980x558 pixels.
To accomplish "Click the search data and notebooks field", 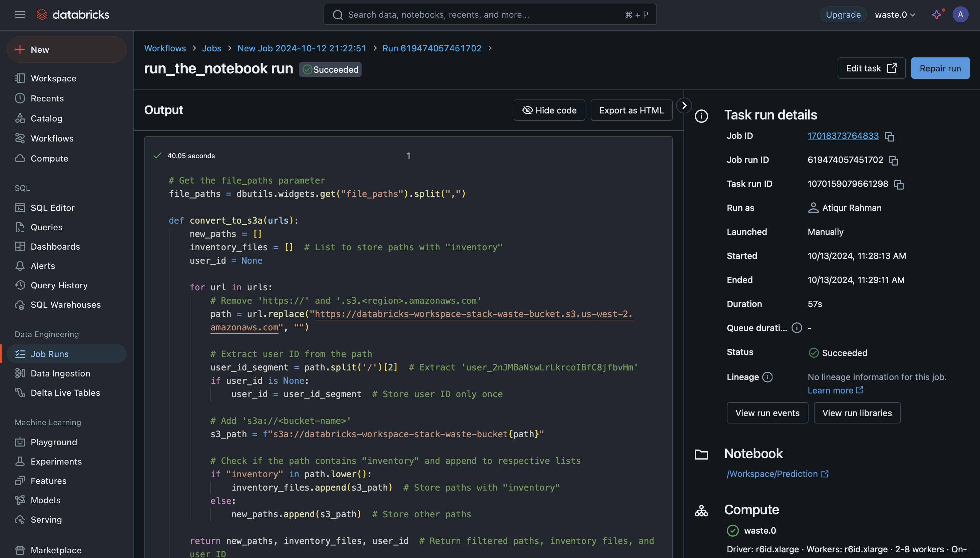I will [490, 15].
